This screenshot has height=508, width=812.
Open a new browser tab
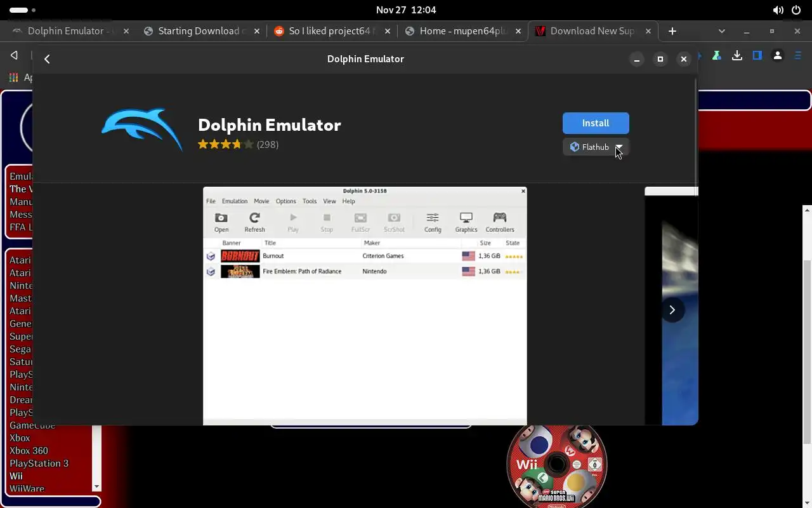pyautogui.click(x=672, y=31)
